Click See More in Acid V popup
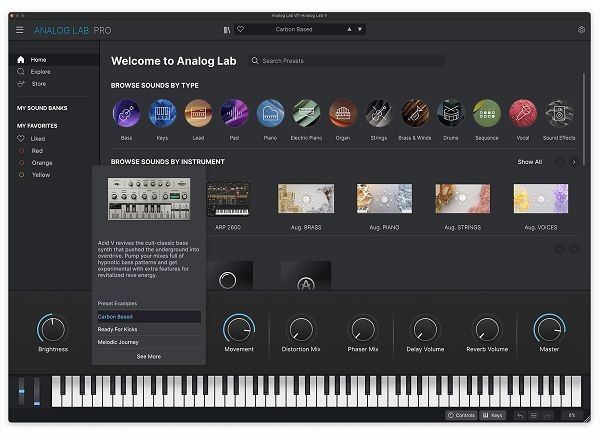 point(148,356)
